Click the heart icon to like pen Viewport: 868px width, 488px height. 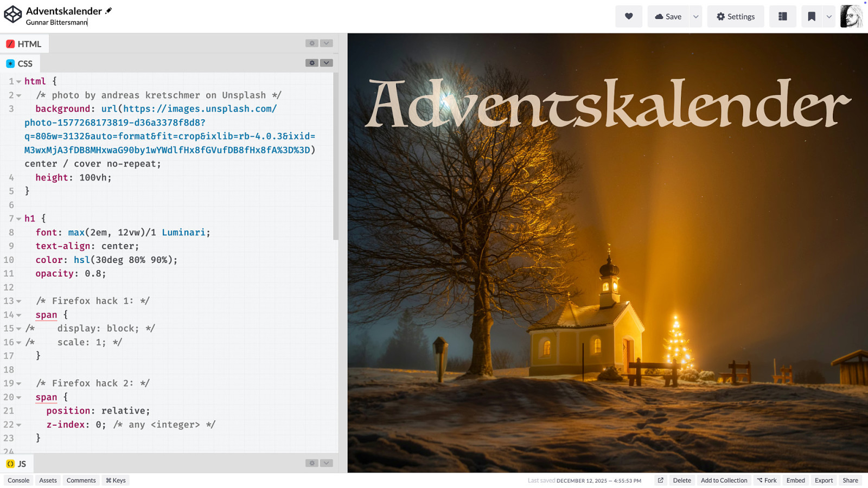pyautogui.click(x=628, y=16)
